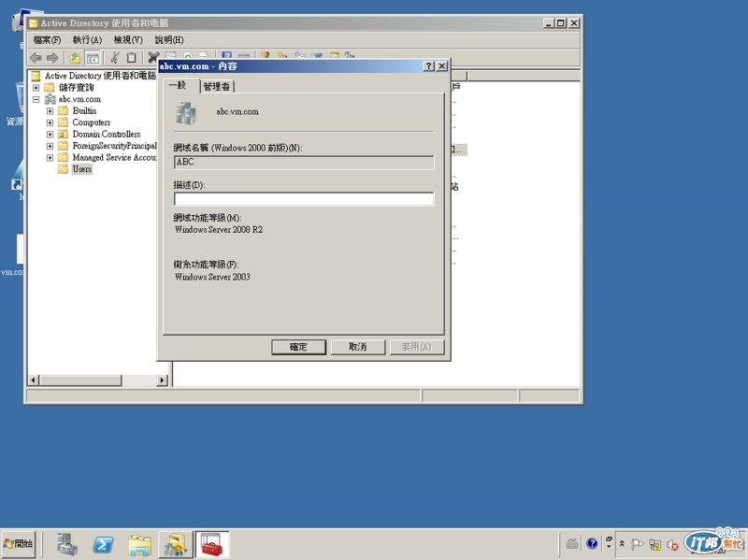Click the pre-Windows 2000 domain name field
The image size is (748, 560).
tap(304, 162)
